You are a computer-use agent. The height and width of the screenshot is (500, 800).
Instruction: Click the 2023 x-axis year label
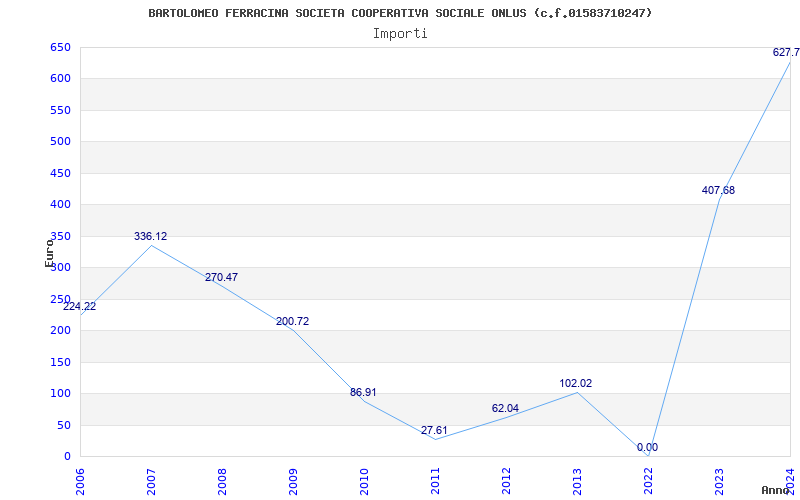719,482
